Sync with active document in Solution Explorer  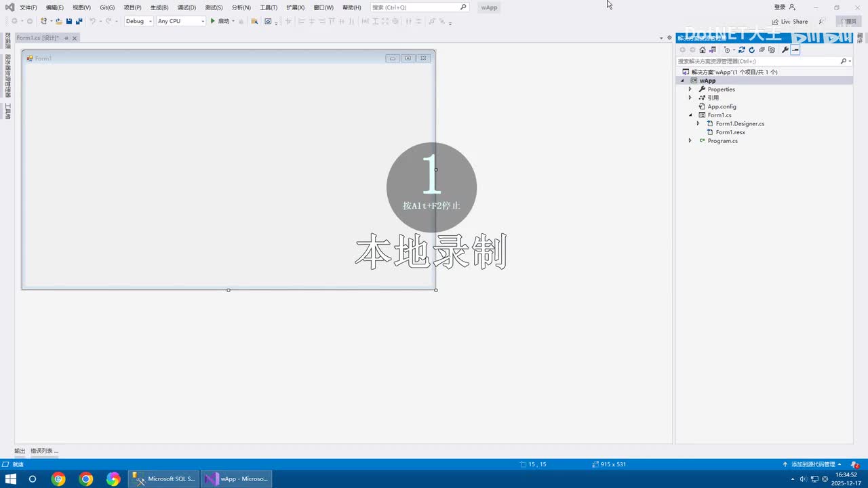pos(741,49)
